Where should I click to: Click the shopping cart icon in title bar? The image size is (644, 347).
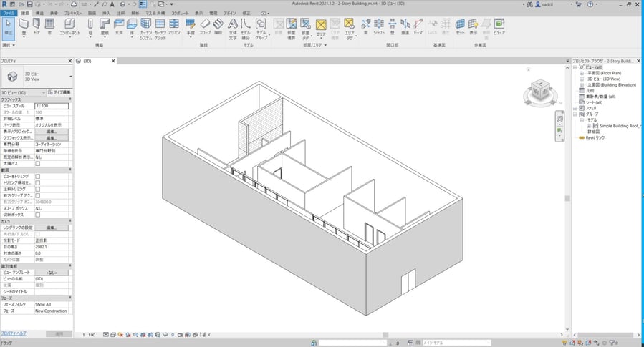tap(578, 4)
